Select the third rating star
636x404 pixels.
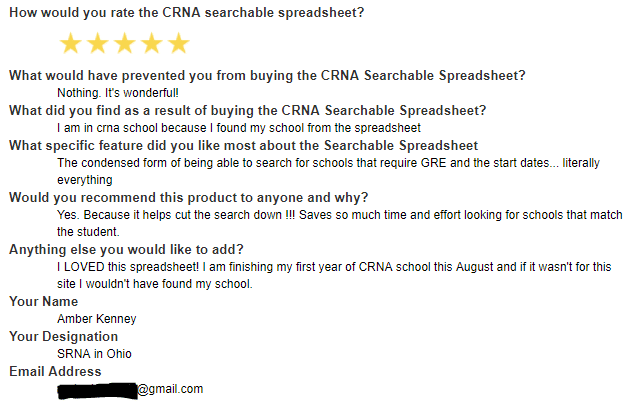coord(125,43)
